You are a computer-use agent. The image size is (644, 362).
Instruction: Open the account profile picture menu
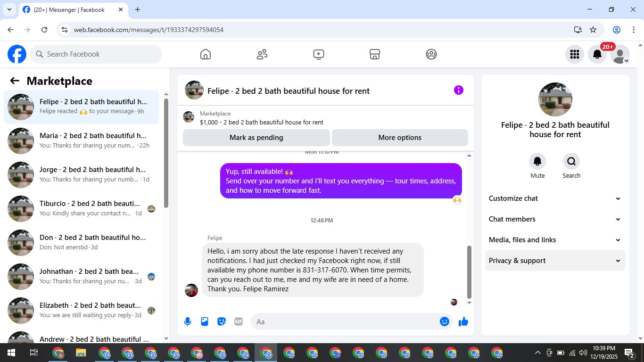pos(620,54)
